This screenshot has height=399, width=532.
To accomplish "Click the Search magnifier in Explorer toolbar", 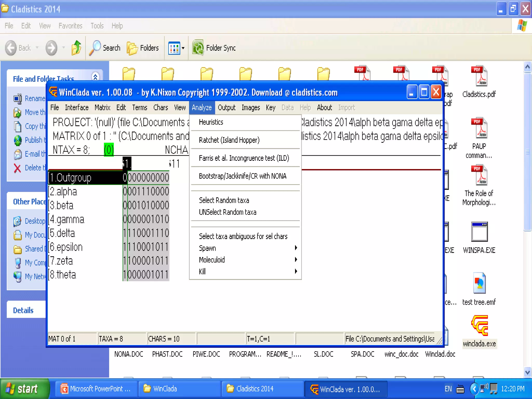I will pyautogui.click(x=95, y=48).
